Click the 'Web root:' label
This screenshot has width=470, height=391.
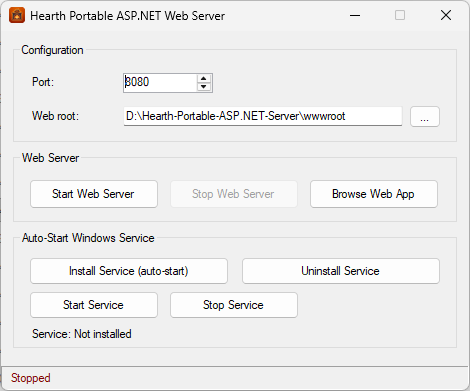coord(55,116)
